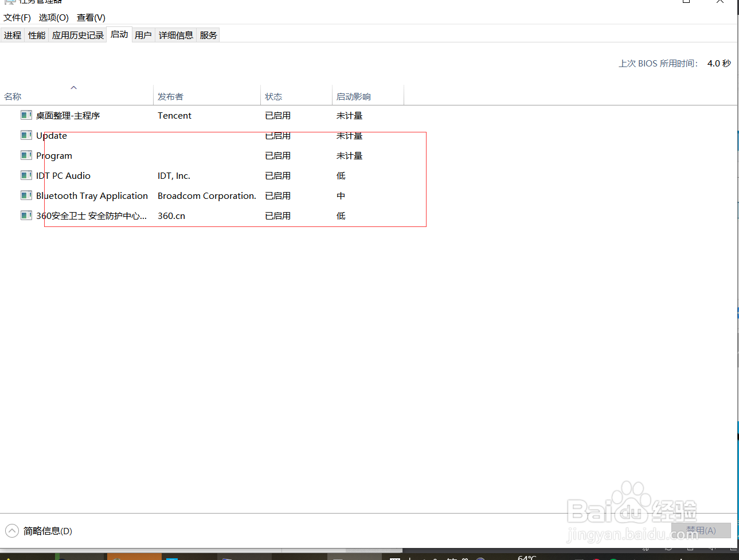Click the Broadcom Corporation. publisher cell

click(207, 195)
